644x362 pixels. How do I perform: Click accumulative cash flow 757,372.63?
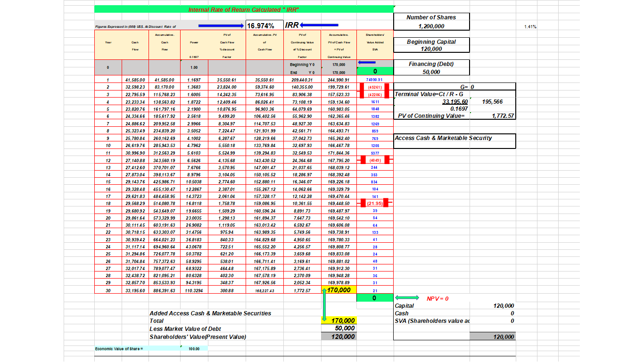tap(165, 262)
